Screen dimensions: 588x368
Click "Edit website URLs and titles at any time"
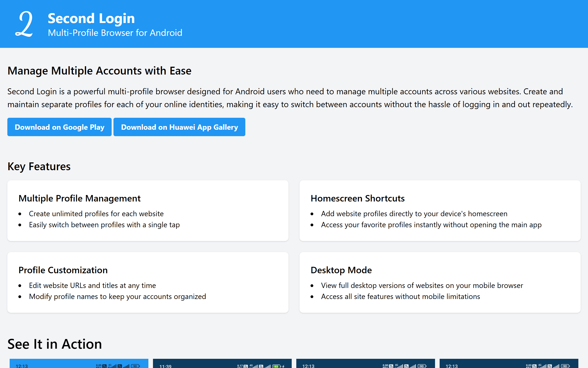coord(92,285)
